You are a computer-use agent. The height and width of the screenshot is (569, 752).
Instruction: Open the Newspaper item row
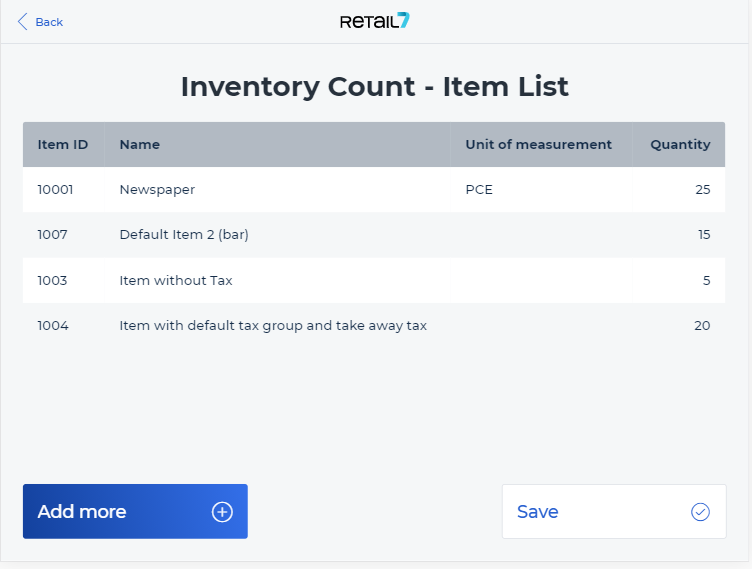pos(374,190)
